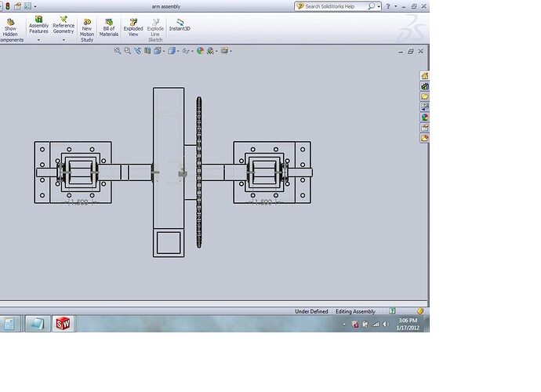Expand Options dropdown arrow in title bar
The height and width of the screenshot is (392, 541).
point(35,6)
